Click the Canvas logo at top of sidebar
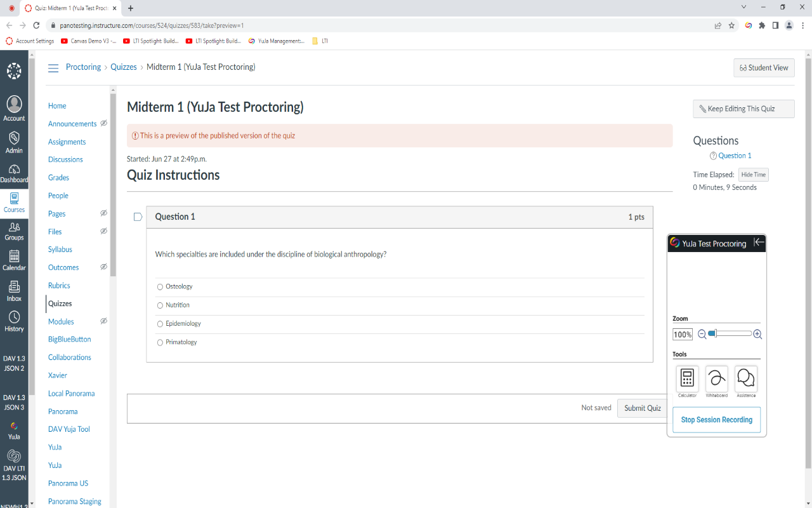Image resolution: width=812 pixels, height=508 pixels. click(14, 71)
